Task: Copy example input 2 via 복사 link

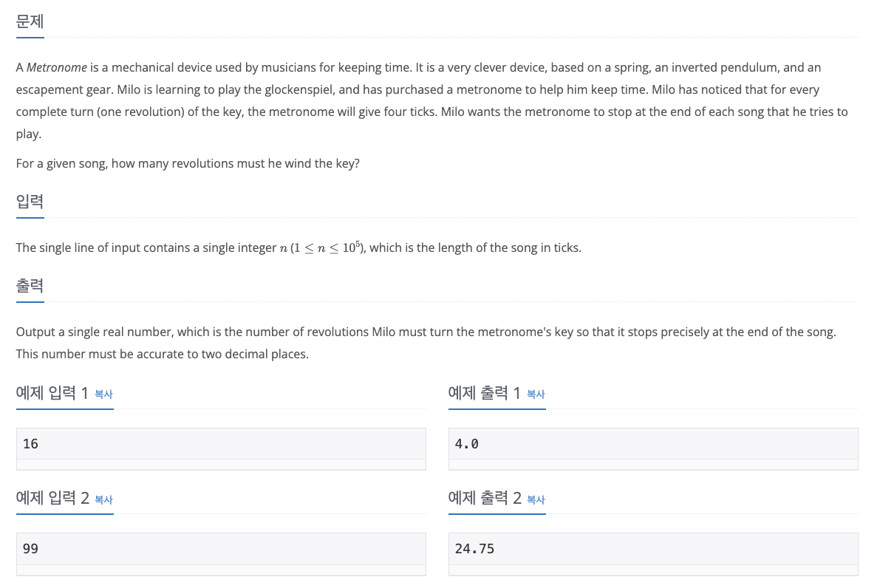Action: (104, 499)
